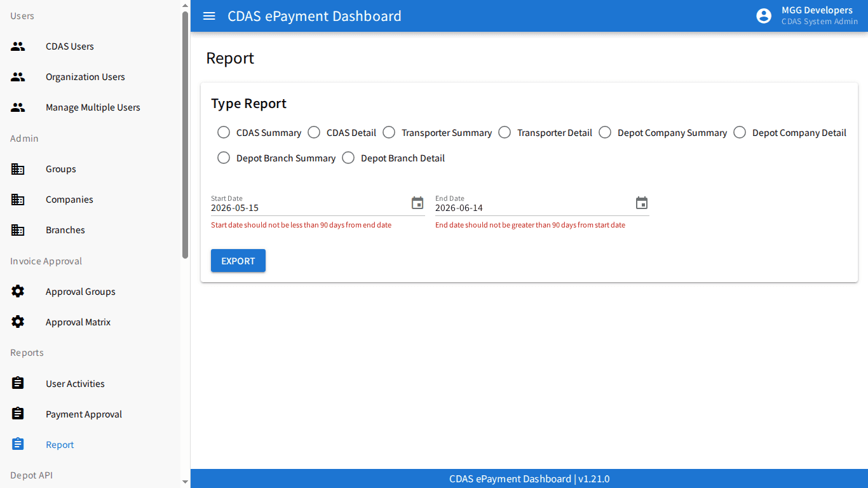The width and height of the screenshot is (868, 488).
Task: Click the Manage Multiple Users people icon
Action: [x=18, y=107]
